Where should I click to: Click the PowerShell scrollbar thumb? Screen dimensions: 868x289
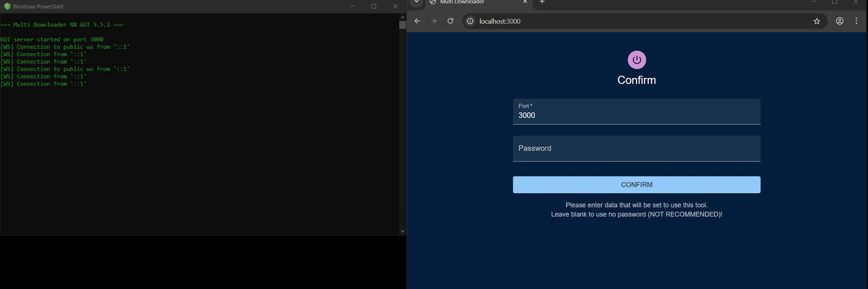tap(403, 25)
